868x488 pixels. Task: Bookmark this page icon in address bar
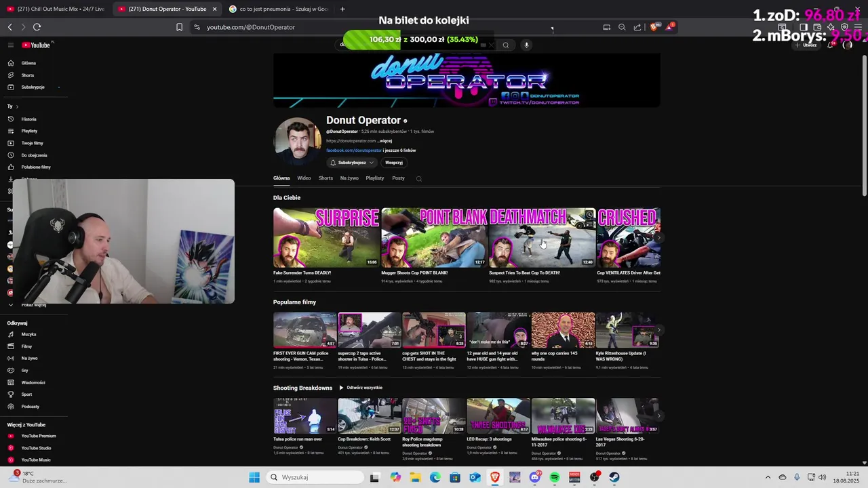pos(179,27)
